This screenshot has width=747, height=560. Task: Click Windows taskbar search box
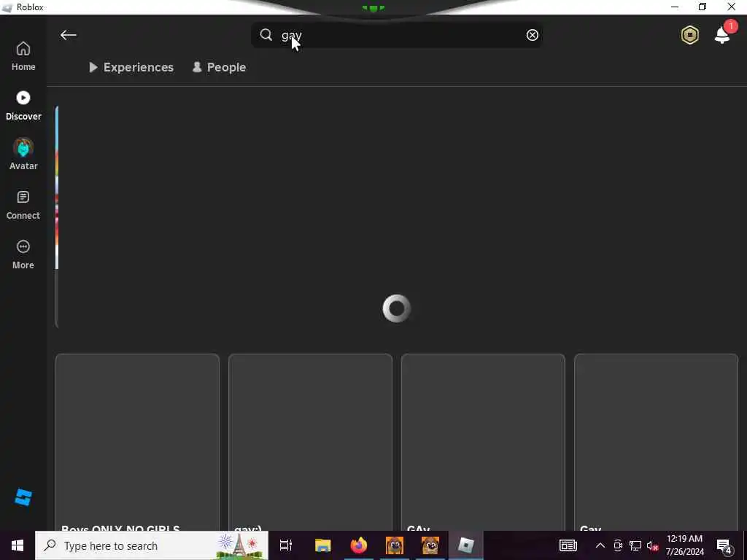152,545
